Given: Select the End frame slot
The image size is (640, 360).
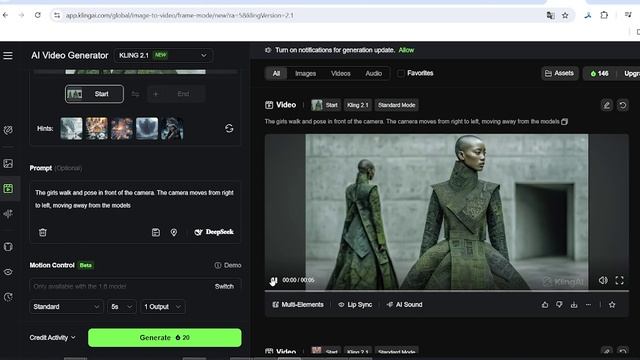Looking at the screenshot, I should pyautogui.click(x=176, y=94).
